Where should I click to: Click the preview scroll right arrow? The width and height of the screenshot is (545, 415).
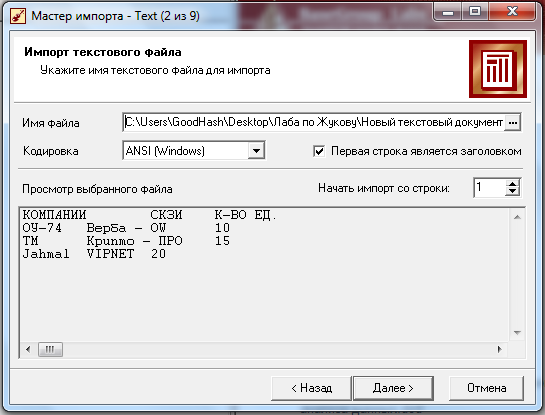499,349
